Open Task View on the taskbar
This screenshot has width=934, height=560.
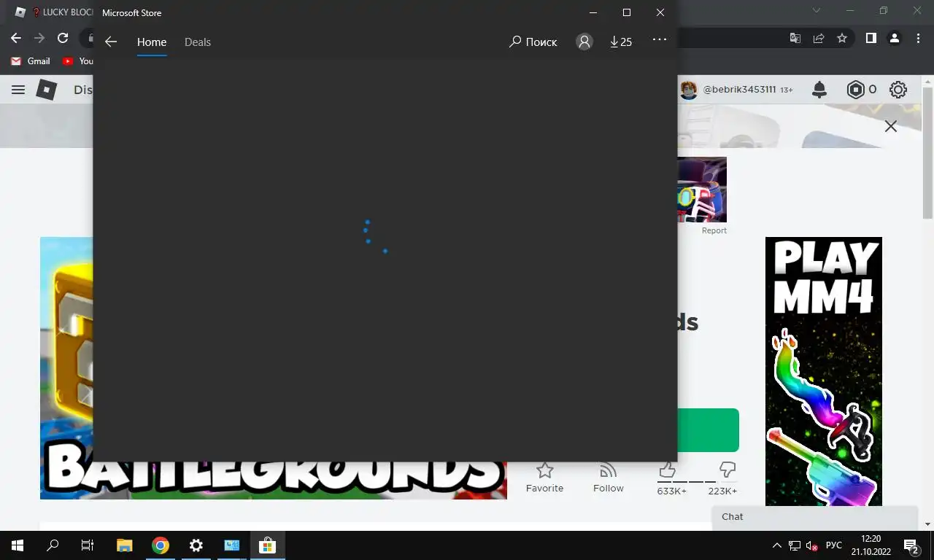(x=88, y=545)
